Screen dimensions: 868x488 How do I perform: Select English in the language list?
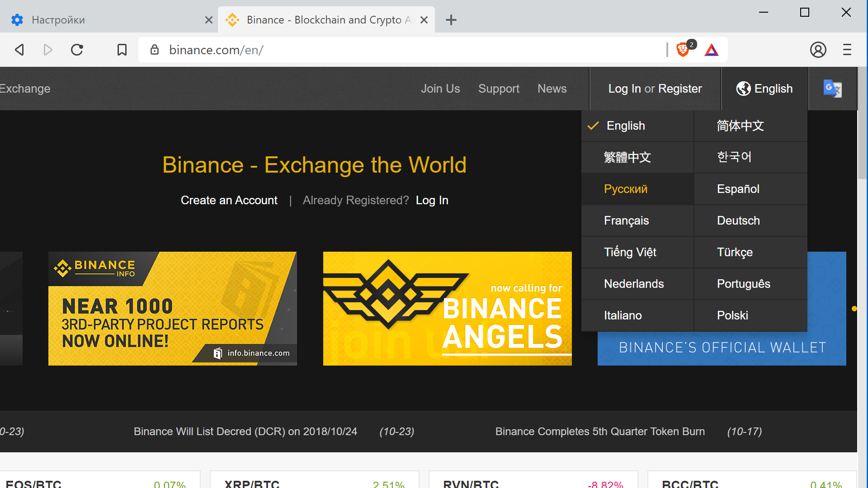(637, 126)
